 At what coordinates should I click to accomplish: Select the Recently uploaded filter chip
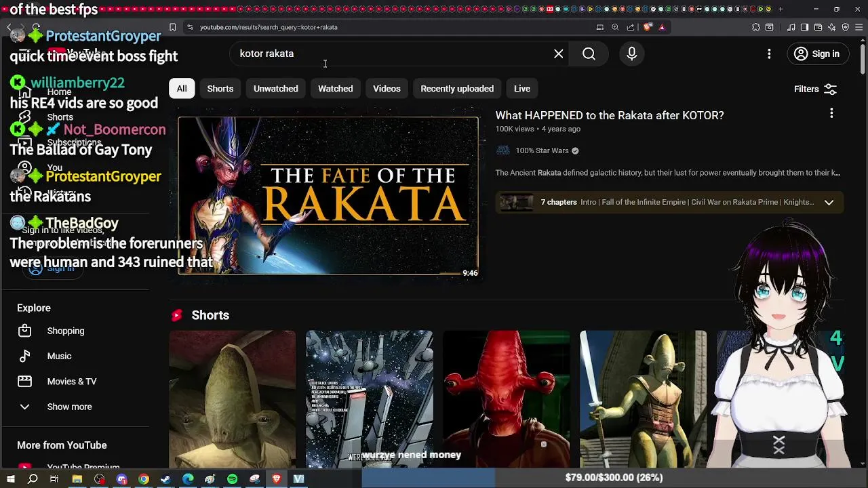coord(457,89)
